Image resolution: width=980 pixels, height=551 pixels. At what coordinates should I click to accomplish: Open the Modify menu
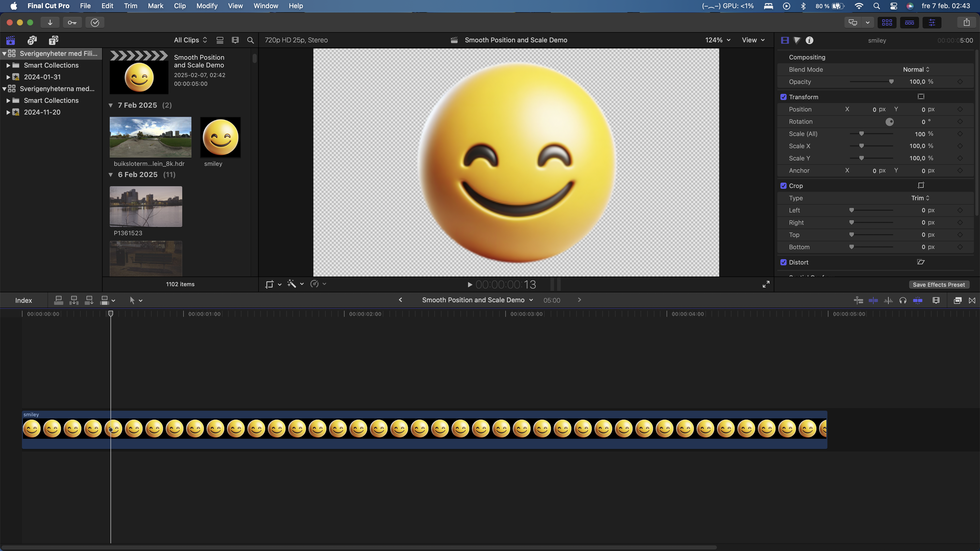(206, 6)
